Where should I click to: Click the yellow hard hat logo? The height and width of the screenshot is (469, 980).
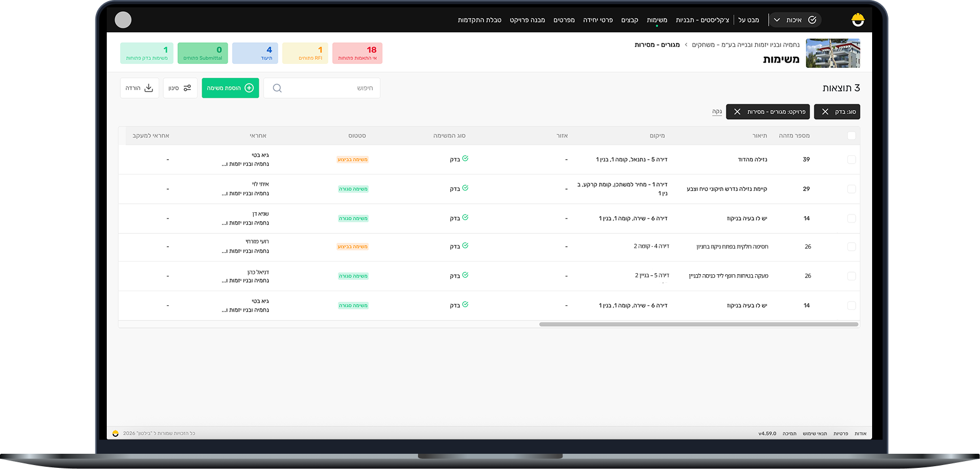(857, 20)
